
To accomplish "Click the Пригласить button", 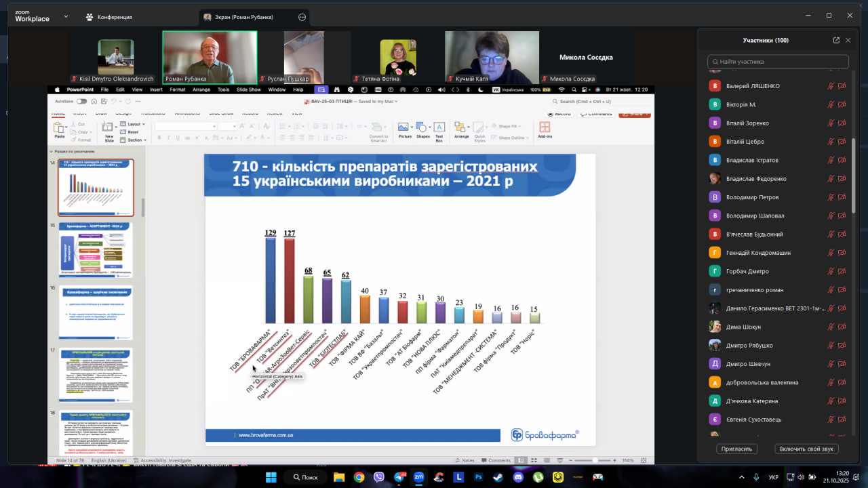I will [x=736, y=449].
